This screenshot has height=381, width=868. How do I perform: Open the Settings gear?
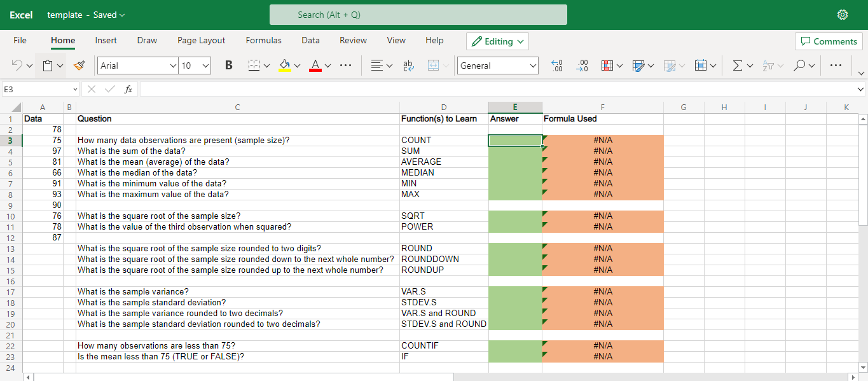click(x=843, y=14)
